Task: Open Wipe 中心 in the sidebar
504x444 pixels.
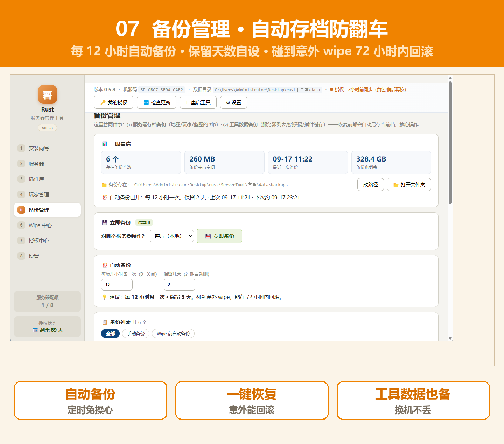Action: click(47, 225)
